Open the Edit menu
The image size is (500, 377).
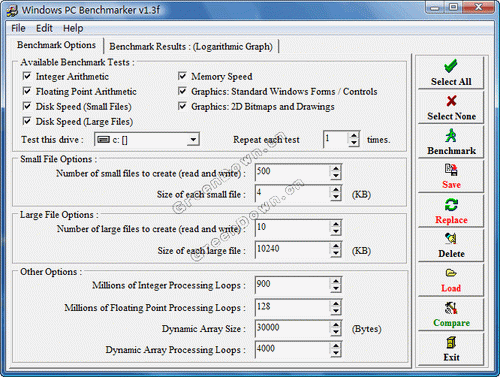click(x=44, y=28)
